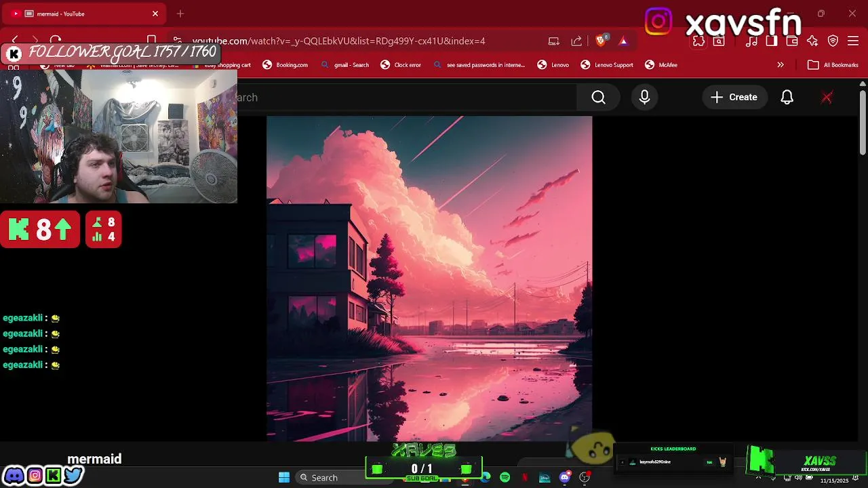This screenshot has width=868, height=488.
Task: Open the Brave Shields lion icon
Action: (601, 41)
